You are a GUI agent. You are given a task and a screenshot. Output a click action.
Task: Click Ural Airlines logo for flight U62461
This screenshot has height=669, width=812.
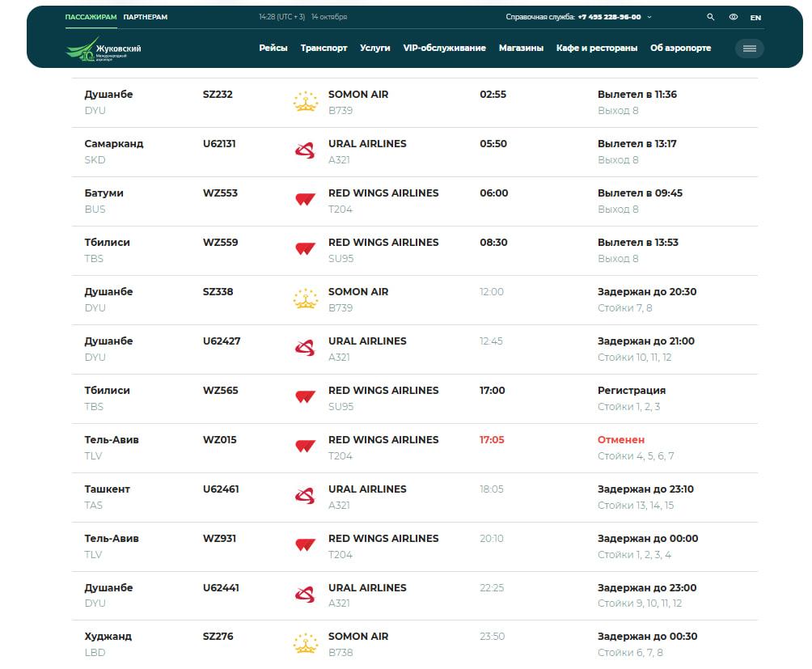[306, 496]
